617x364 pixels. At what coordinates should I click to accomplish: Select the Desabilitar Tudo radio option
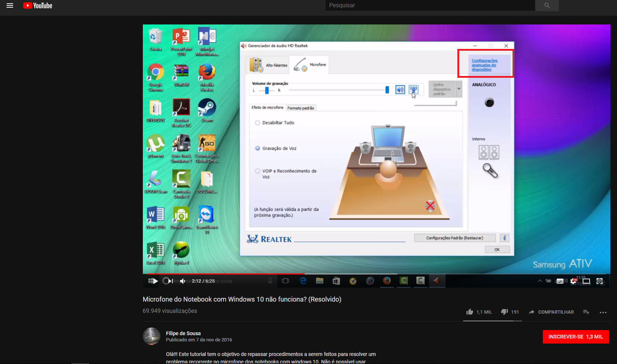[x=258, y=123]
